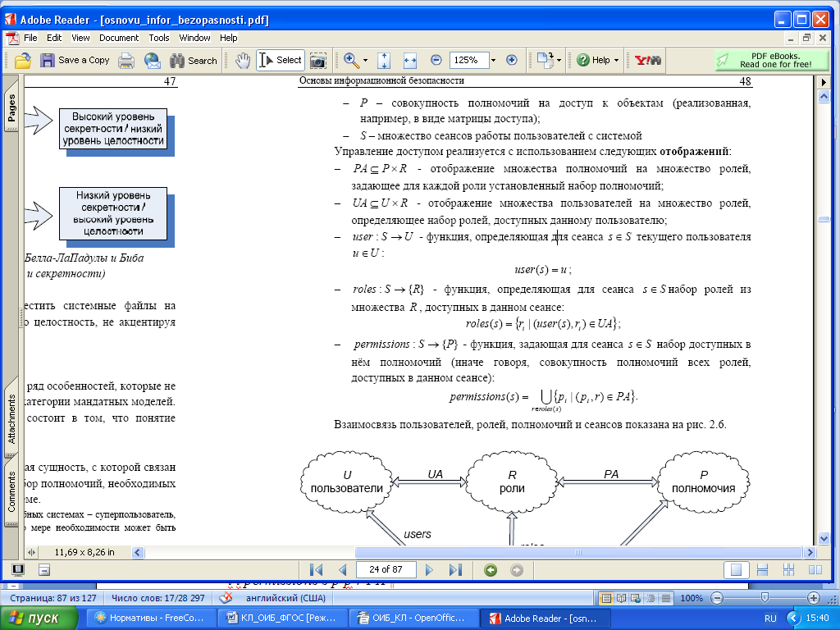Switch to КЛ_ОИБ_ФГОС Word taskbar item
The image size is (840, 630).
point(282,619)
